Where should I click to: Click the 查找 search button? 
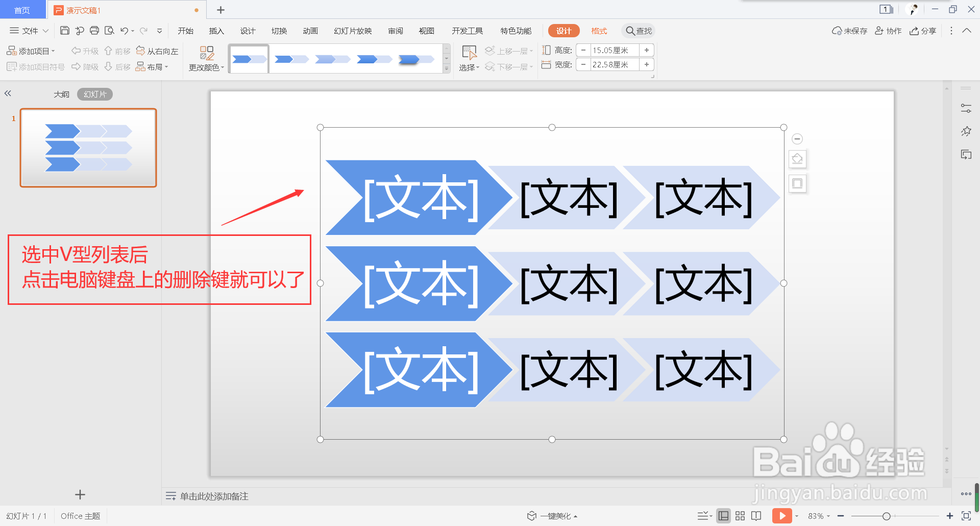[x=639, y=31]
